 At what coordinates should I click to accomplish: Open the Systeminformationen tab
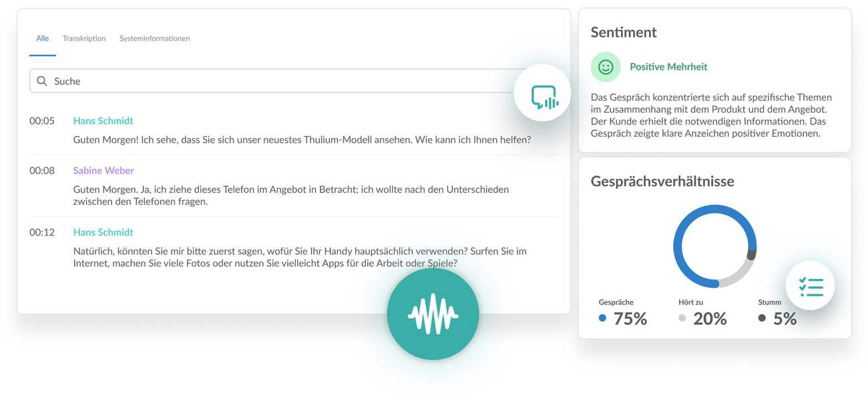[154, 38]
